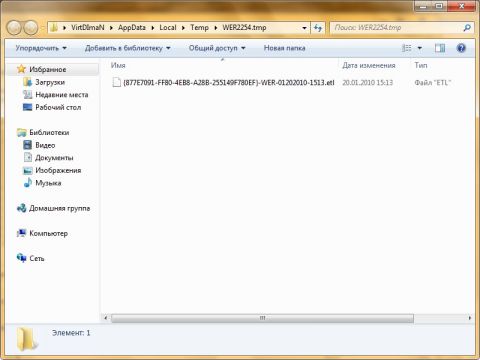Open Компьютер label in navigation pane
Image resolution: width=480 pixels, height=360 pixels.
click(x=48, y=233)
